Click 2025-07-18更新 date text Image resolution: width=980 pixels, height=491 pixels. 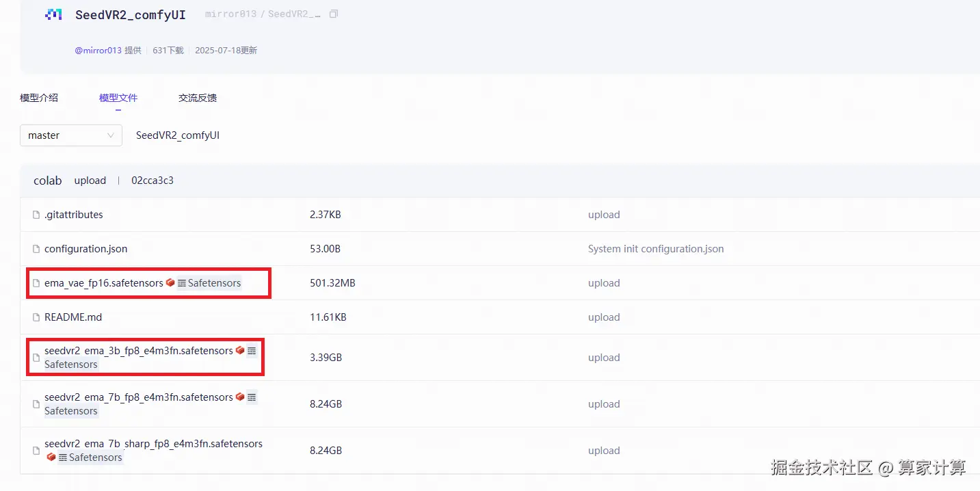point(226,51)
